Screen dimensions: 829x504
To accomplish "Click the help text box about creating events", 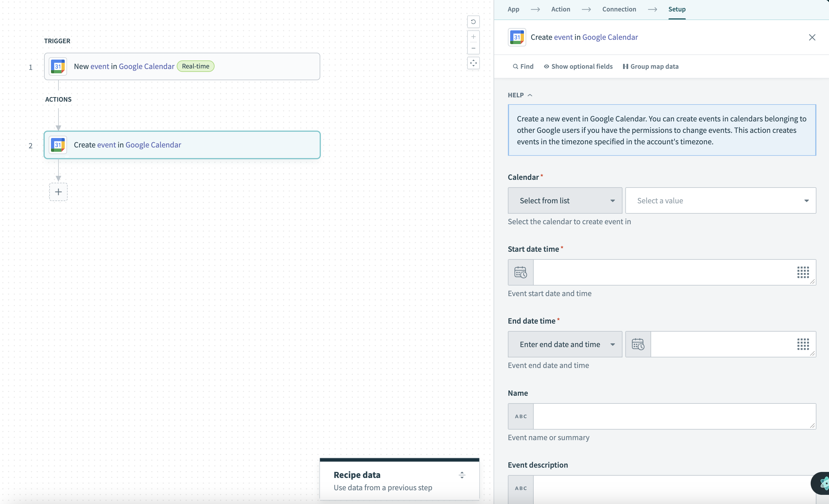I will point(661,130).
